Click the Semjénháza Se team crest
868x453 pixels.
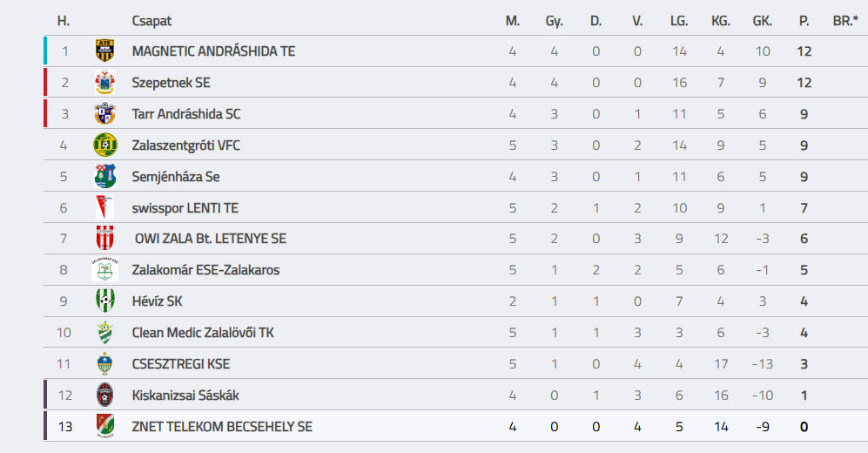point(104,176)
